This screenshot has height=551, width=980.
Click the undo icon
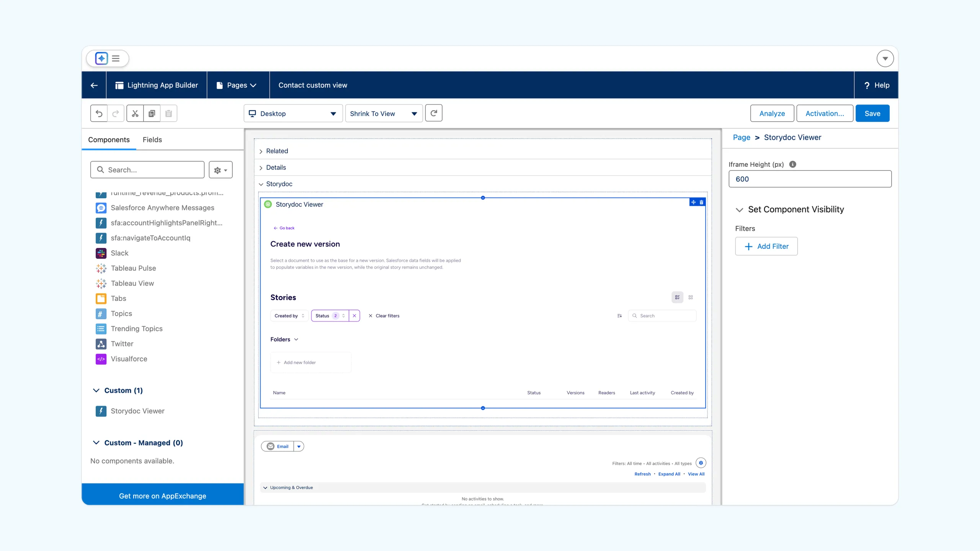99,113
